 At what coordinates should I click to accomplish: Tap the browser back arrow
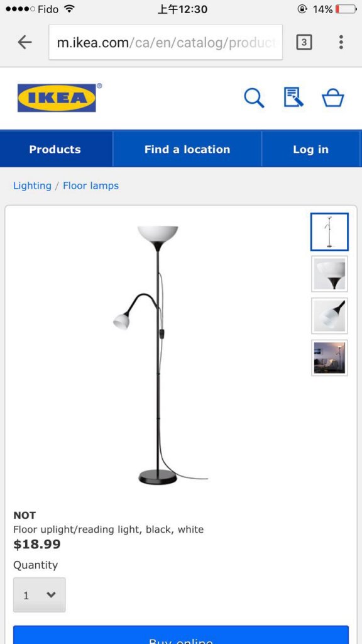pyautogui.click(x=25, y=42)
